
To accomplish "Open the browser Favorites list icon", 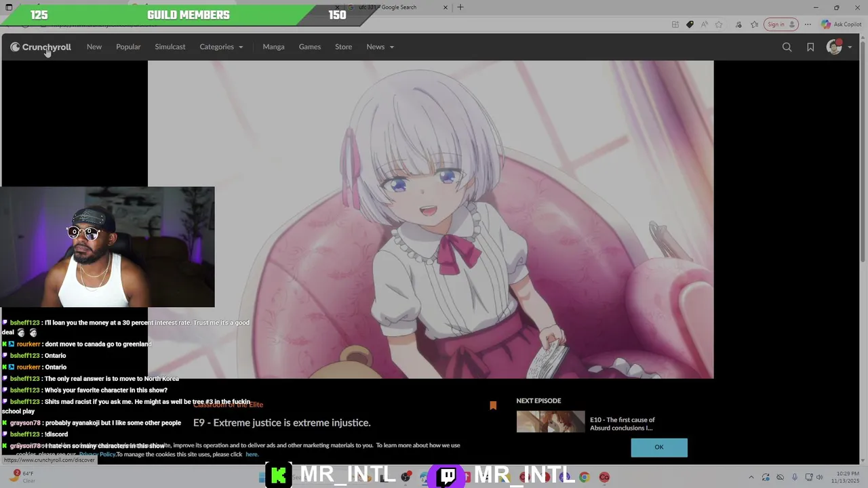I will coord(754,24).
